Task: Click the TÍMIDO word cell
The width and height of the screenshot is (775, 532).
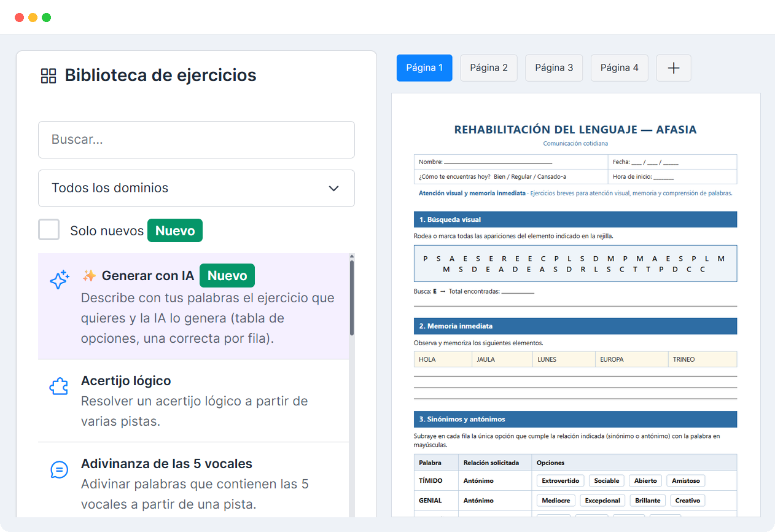Action: [x=436, y=480]
